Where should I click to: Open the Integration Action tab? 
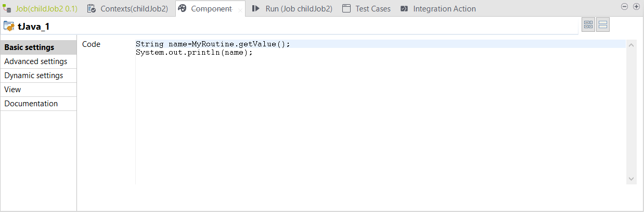[x=444, y=9]
